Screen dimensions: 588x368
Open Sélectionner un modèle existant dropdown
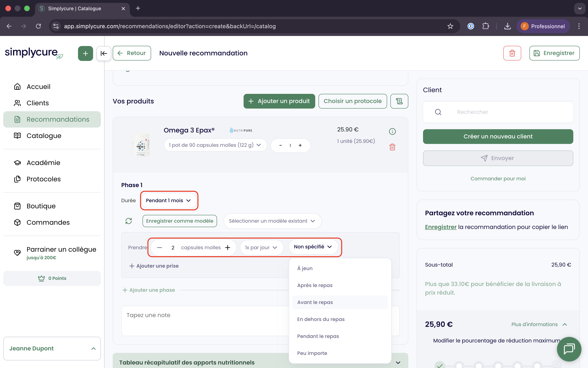pyautogui.click(x=272, y=221)
